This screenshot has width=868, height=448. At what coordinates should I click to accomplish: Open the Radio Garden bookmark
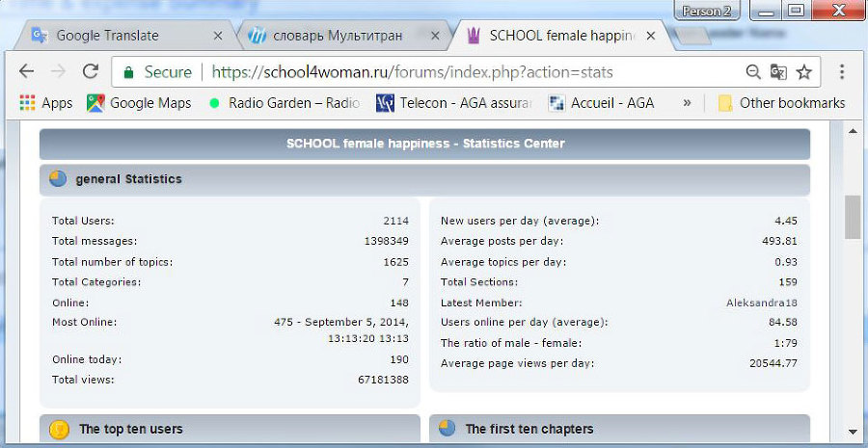pos(285,103)
